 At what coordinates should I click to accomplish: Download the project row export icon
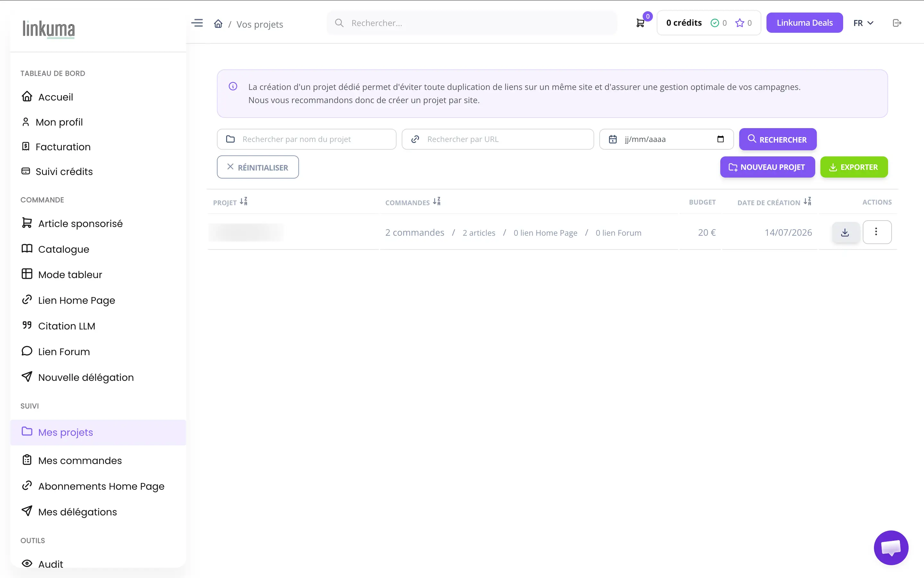[846, 232]
